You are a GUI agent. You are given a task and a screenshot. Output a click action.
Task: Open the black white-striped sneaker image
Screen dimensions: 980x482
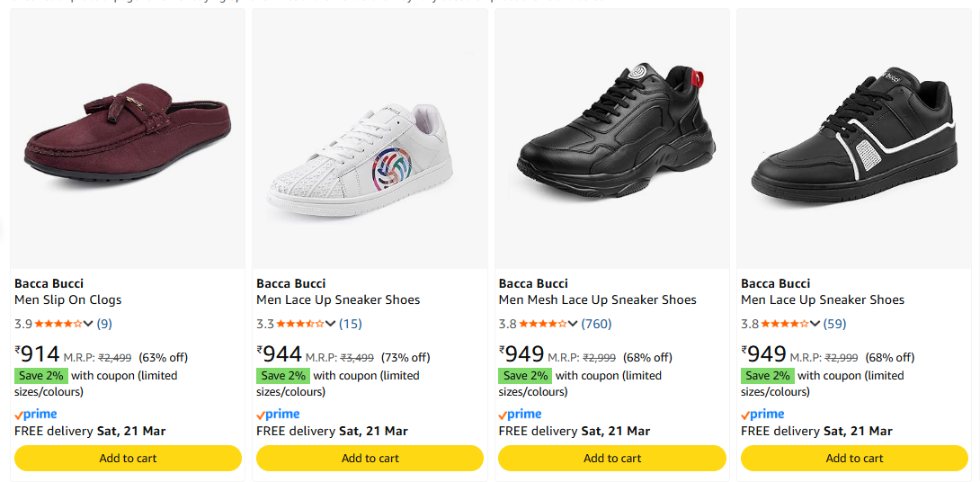coord(854,139)
